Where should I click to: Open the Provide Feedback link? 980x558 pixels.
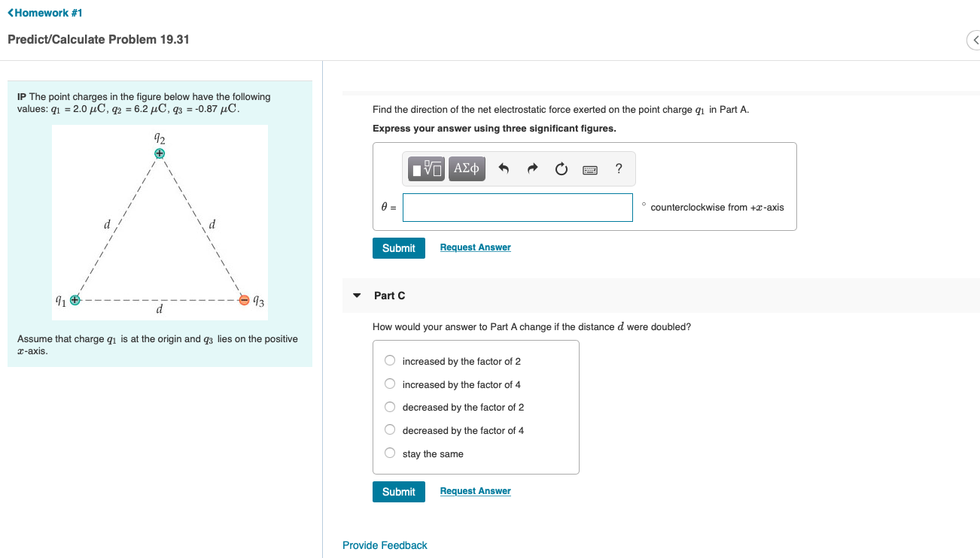tap(385, 544)
